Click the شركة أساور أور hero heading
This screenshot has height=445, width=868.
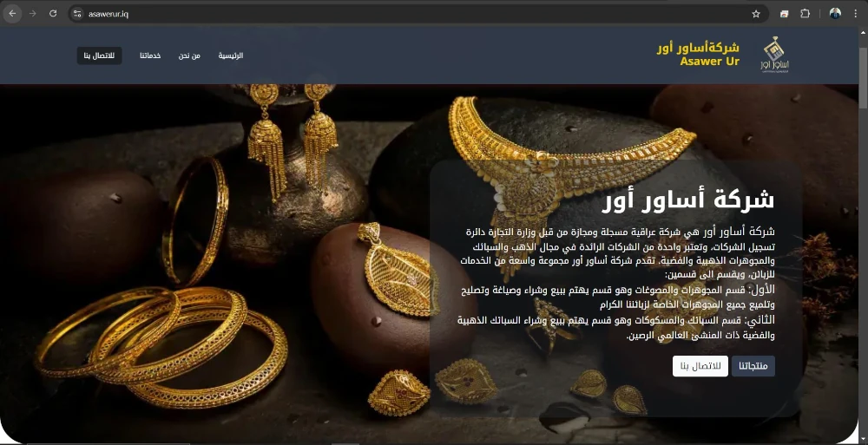coord(688,200)
